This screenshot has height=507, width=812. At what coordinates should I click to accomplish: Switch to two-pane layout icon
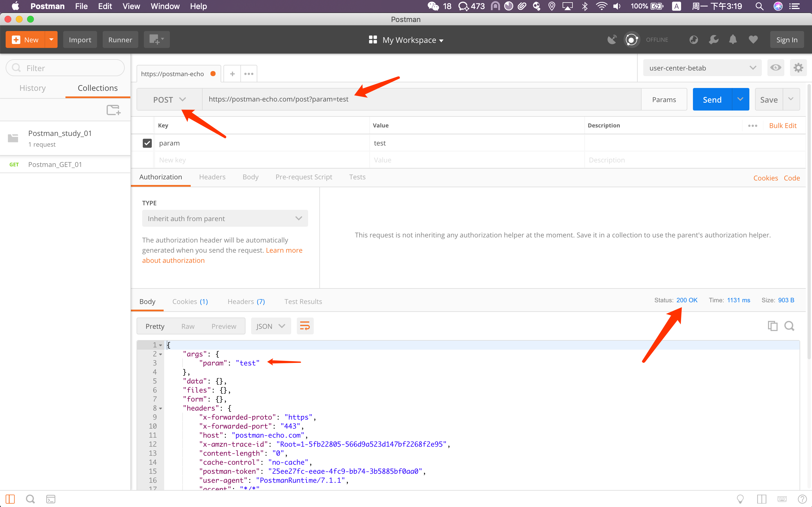click(762, 499)
